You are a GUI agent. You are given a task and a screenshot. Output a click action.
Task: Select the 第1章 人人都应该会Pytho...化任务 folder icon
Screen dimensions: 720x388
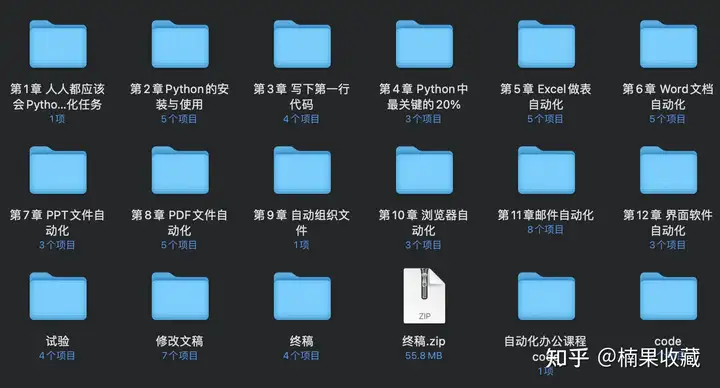(x=58, y=44)
